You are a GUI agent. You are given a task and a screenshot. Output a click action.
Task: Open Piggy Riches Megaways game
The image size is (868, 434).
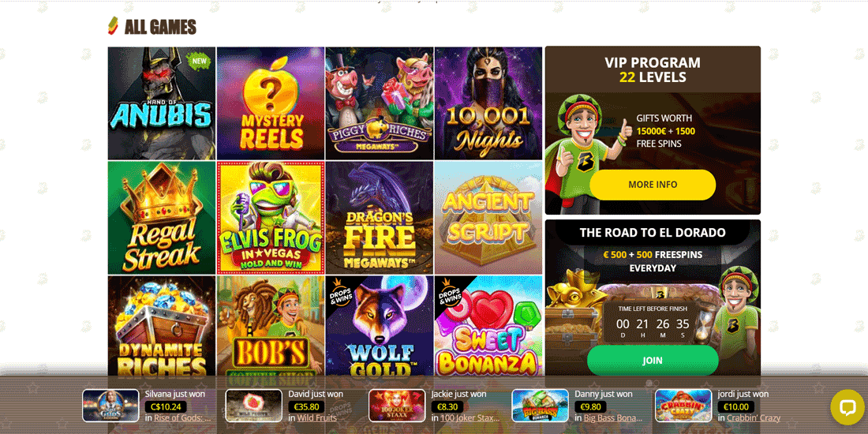coord(380,103)
